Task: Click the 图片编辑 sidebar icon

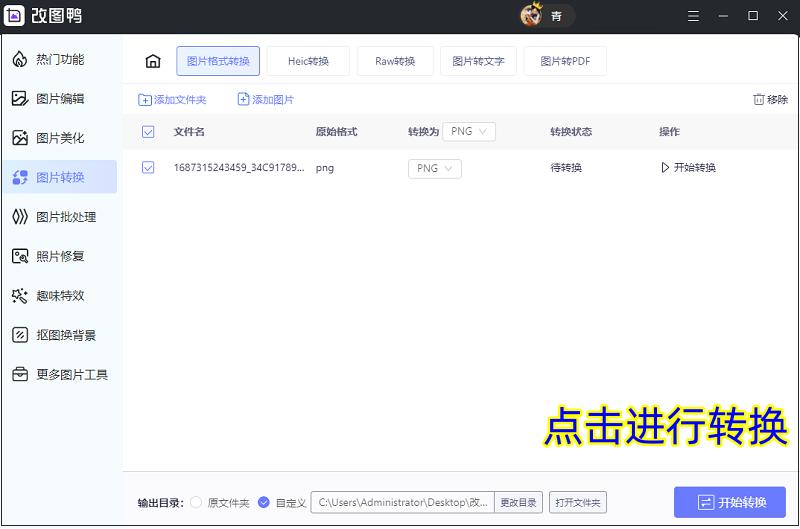Action: [19, 98]
